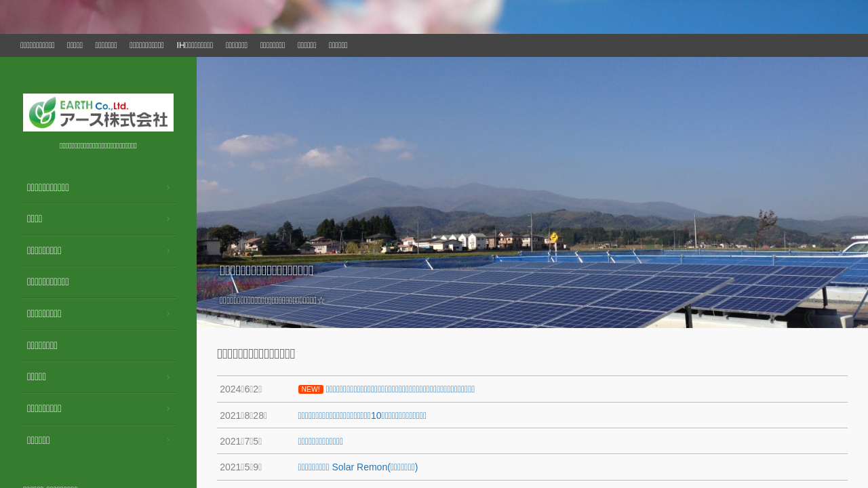Click the solar panel hero image

point(532,169)
